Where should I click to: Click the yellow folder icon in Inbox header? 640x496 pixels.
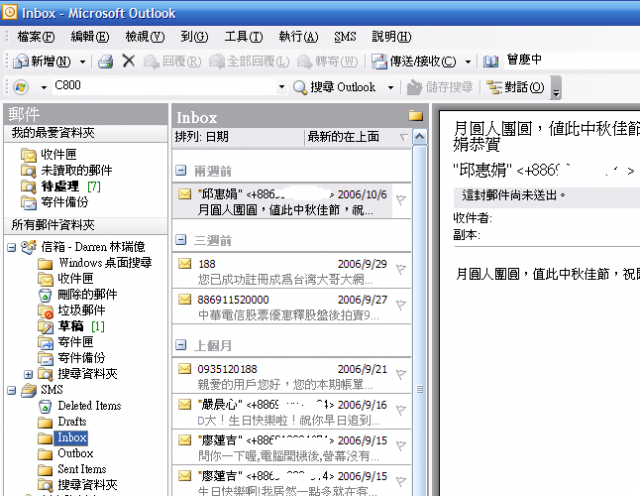(x=416, y=116)
